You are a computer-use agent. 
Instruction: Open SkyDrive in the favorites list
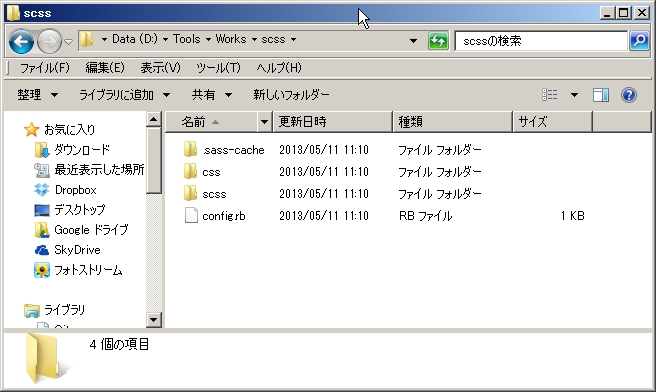67,250
